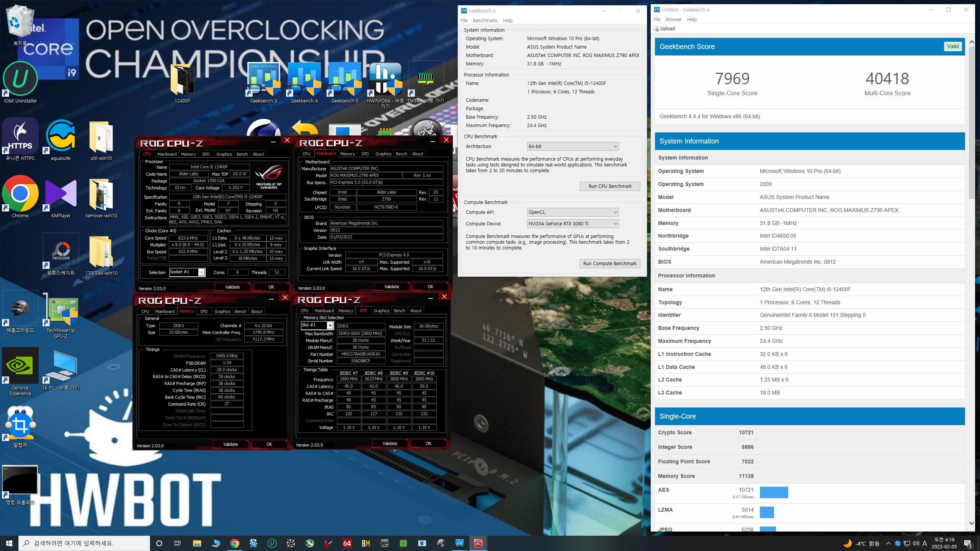The width and height of the screenshot is (980, 551).
Task: Open the Recycle Bin icon
Action: pos(20,25)
